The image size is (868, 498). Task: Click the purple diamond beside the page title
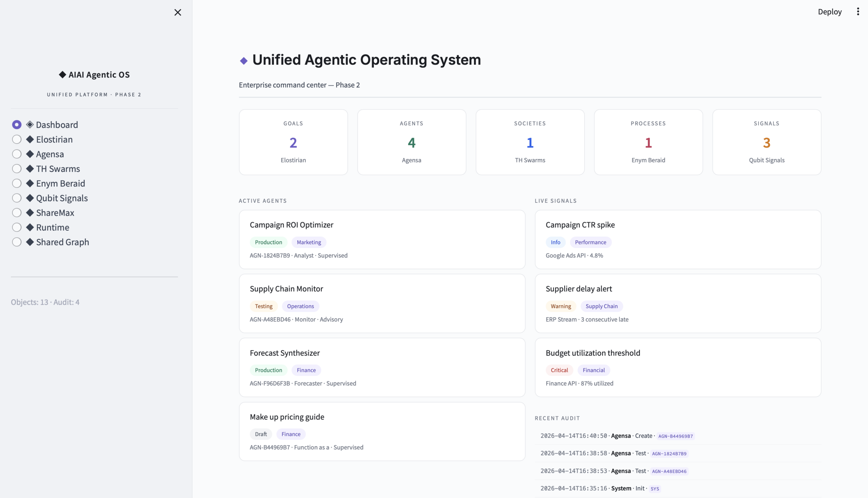(x=243, y=61)
